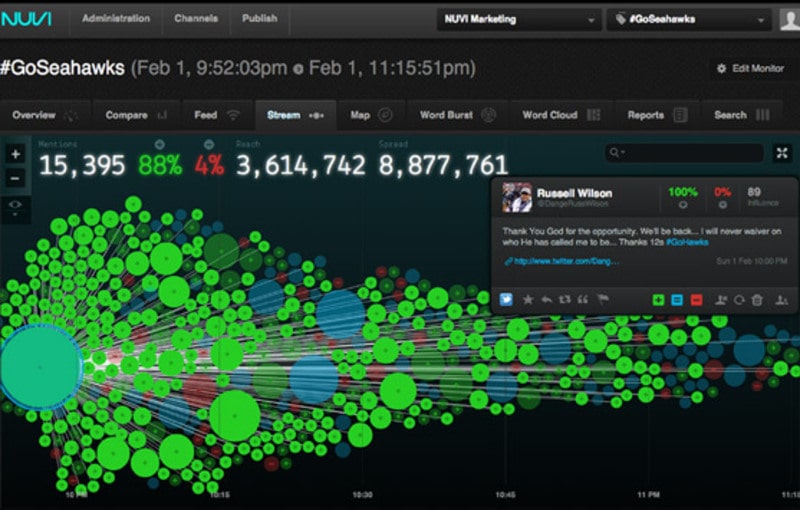Toggle the positive sentiment smiley above 88%
800x510 pixels.
160,144
